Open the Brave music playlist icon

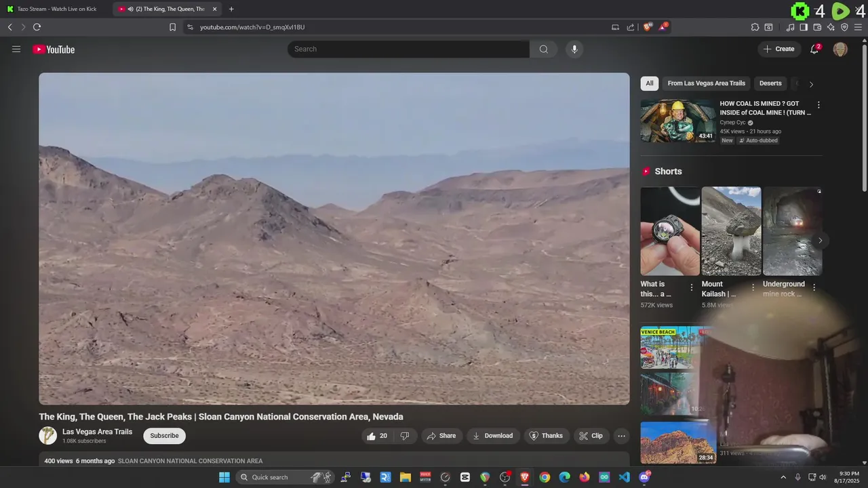click(x=790, y=27)
